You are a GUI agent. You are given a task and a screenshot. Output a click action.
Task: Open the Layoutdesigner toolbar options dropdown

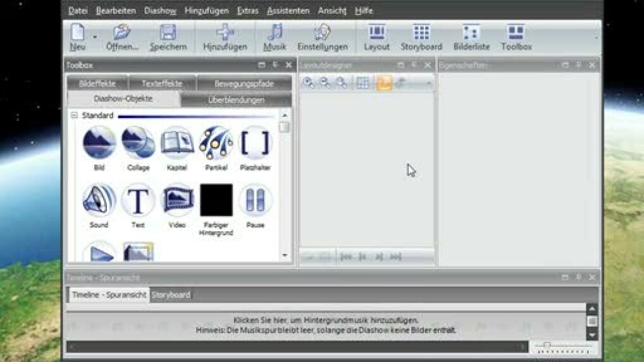(x=428, y=84)
